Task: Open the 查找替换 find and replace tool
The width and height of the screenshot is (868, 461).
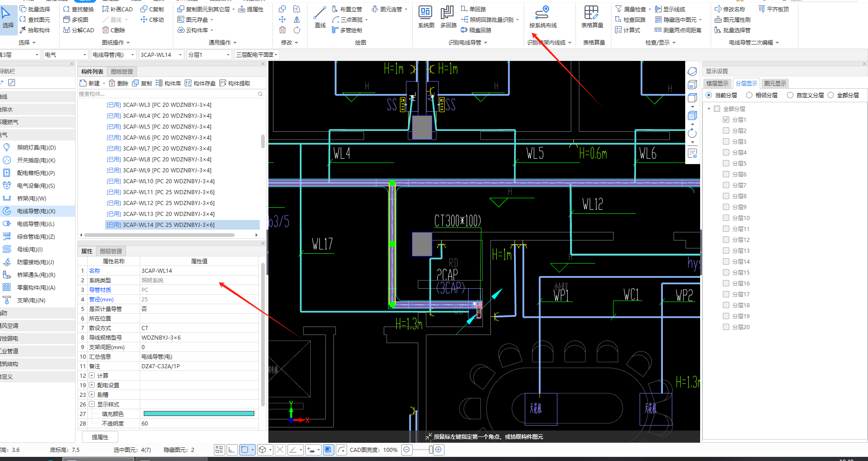Action: pos(78,9)
